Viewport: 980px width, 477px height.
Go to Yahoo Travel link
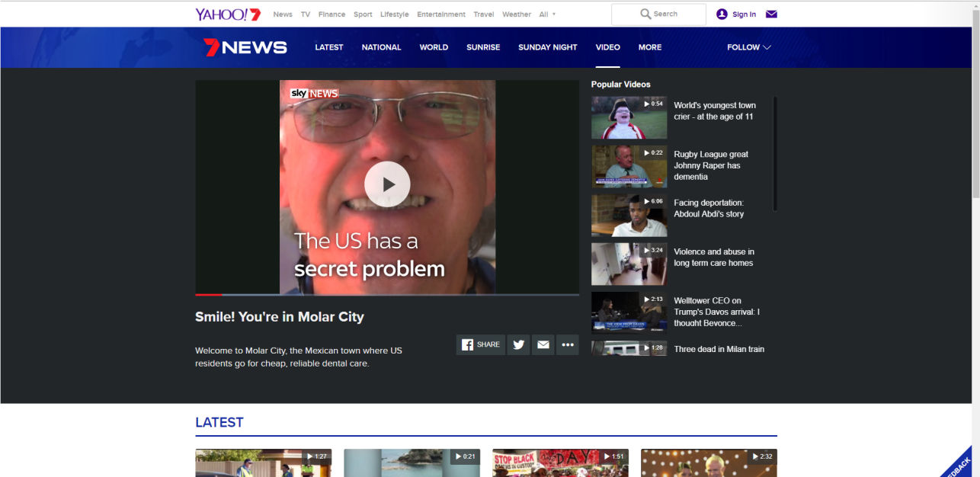tap(483, 14)
